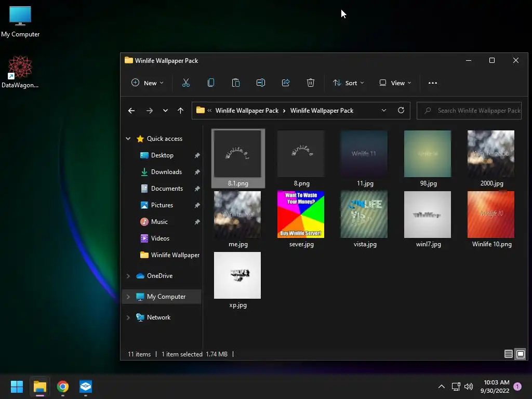532x399 pixels.
Task: Open the See more ellipsis menu
Action: 433,83
